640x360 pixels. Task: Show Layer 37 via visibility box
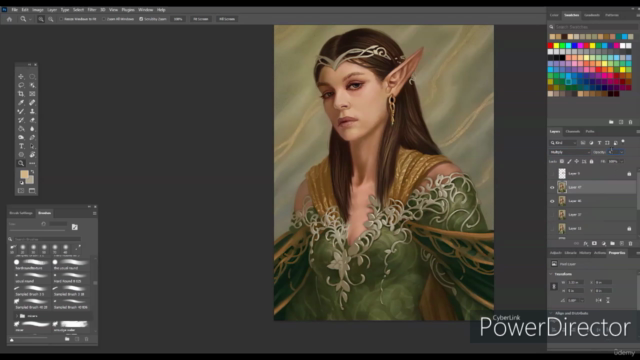pos(552,215)
